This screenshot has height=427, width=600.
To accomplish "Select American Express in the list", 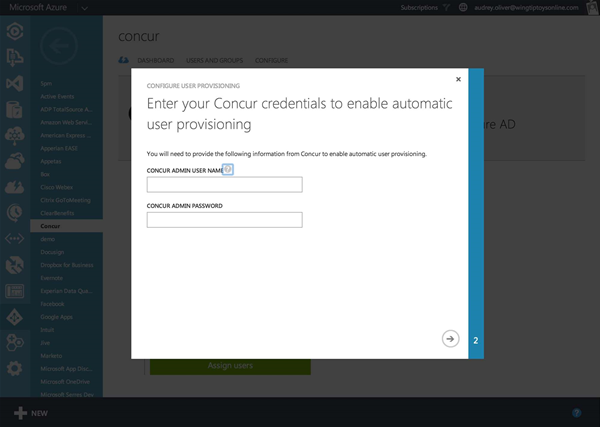I will tap(67, 135).
